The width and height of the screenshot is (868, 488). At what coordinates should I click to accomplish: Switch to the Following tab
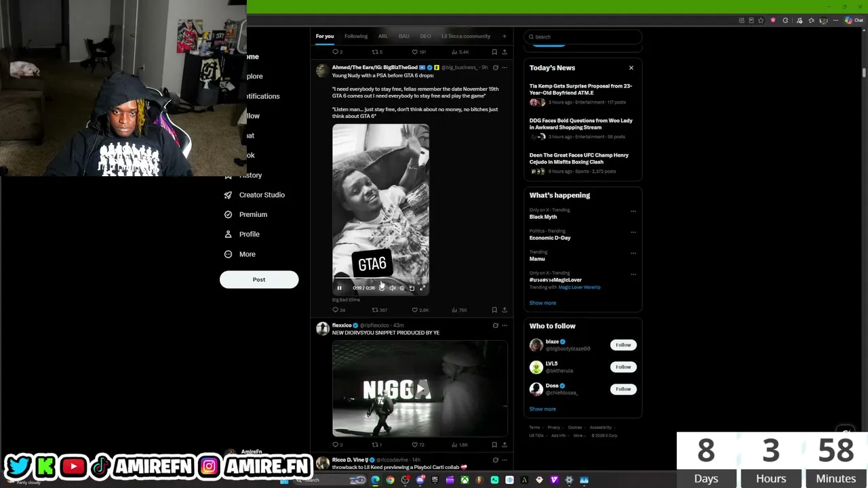click(356, 36)
